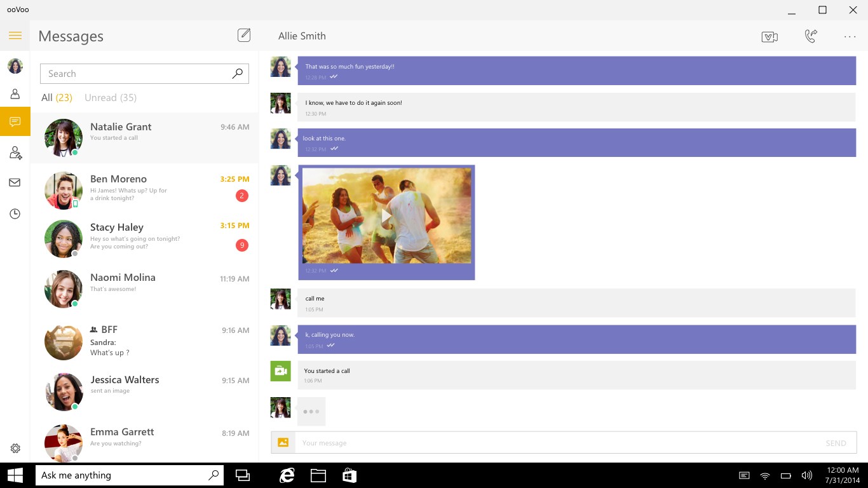Click the Wi-Fi icon in system tray
The width and height of the screenshot is (868, 488).
coord(765,476)
